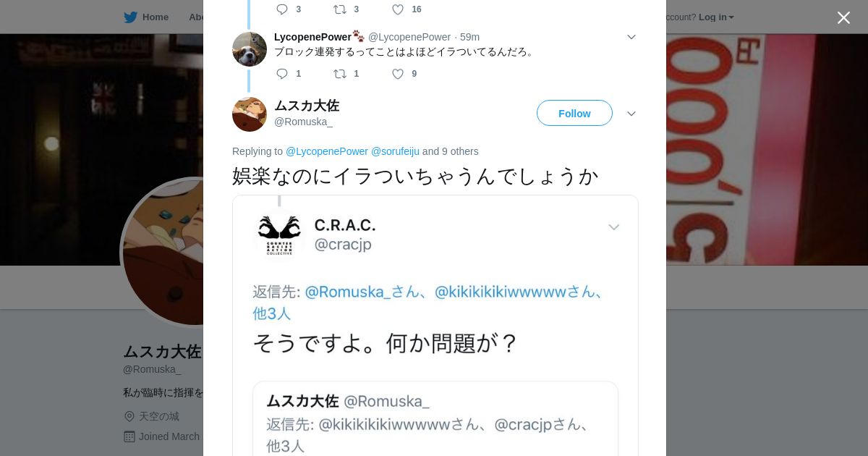Open the @Romuska_ handle beside the Follow button

click(303, 122)
